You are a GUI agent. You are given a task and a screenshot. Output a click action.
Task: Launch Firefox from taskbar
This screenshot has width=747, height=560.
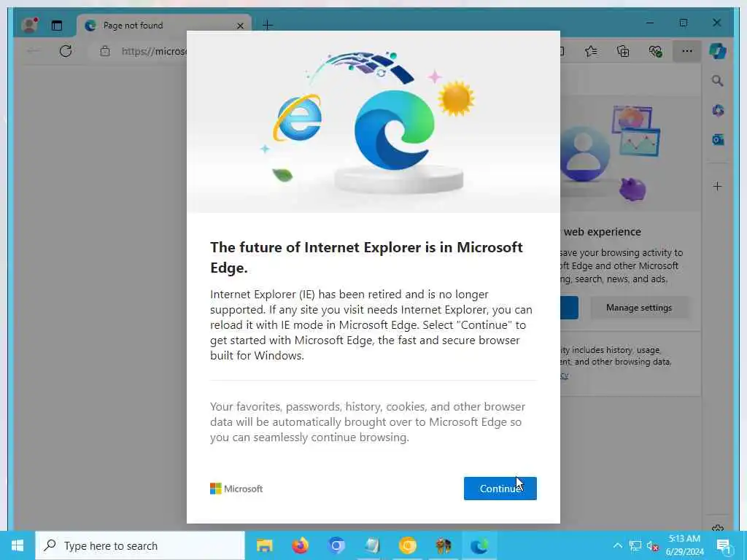tap(300, 545)
